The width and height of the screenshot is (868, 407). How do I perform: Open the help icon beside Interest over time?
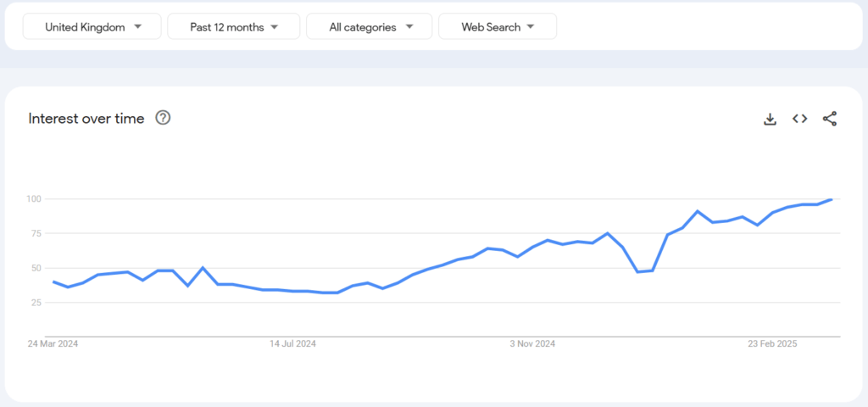163,118
